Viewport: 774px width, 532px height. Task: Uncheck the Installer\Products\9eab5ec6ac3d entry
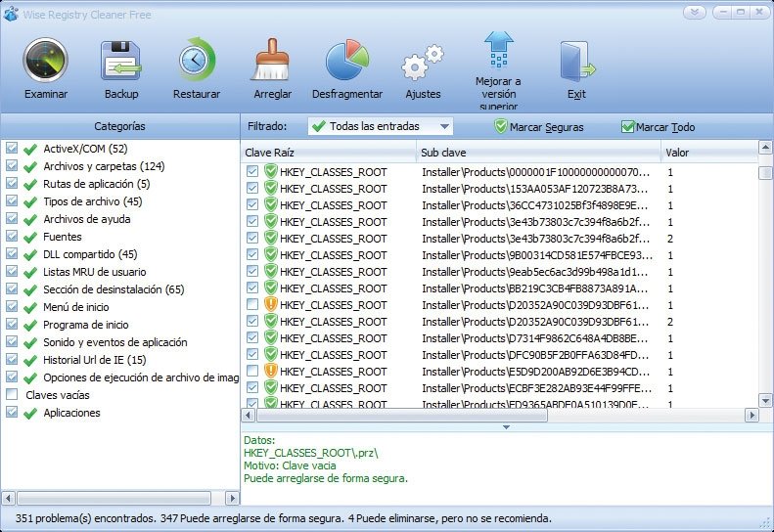(x=252, y=272)
